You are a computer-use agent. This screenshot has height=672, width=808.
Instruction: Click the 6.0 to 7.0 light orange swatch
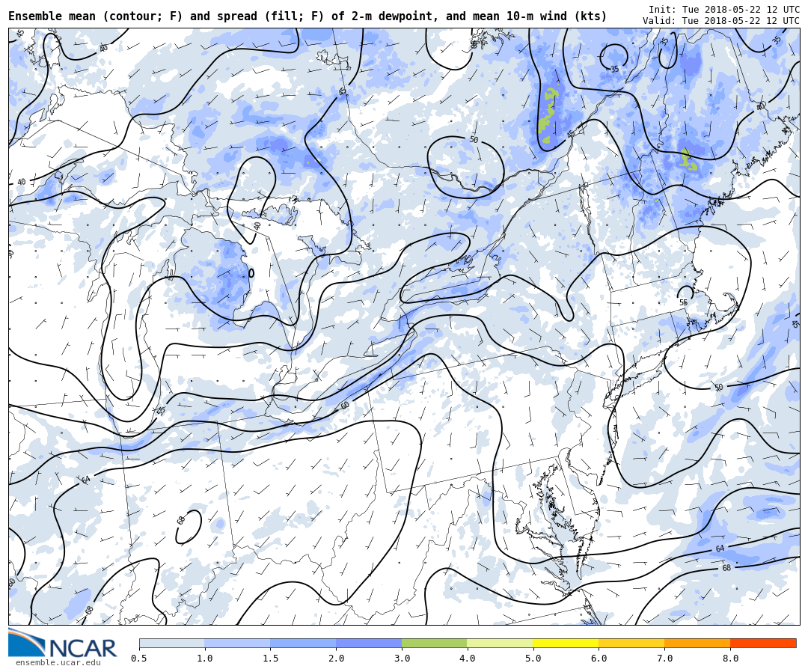631,643
